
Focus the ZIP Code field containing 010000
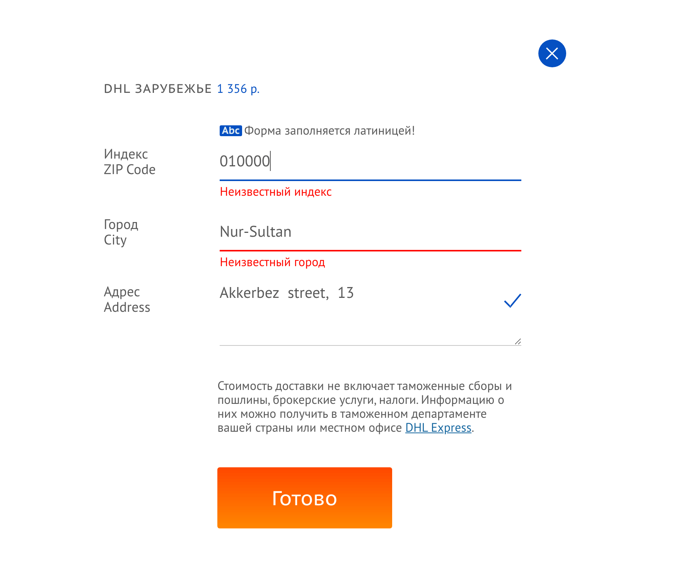click(370, 161)
